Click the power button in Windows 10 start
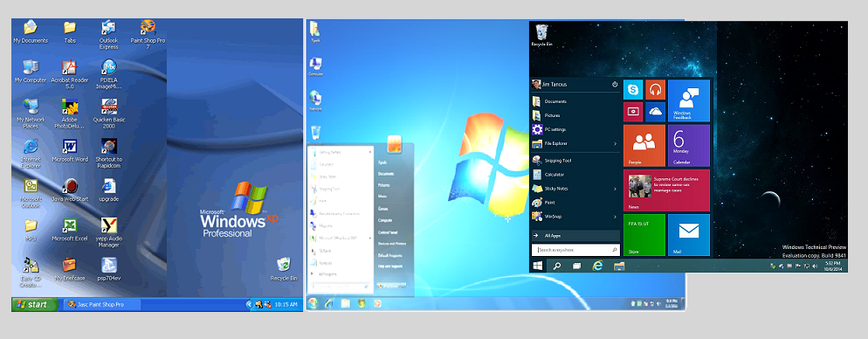868x339 pixels. click(615, 85)
